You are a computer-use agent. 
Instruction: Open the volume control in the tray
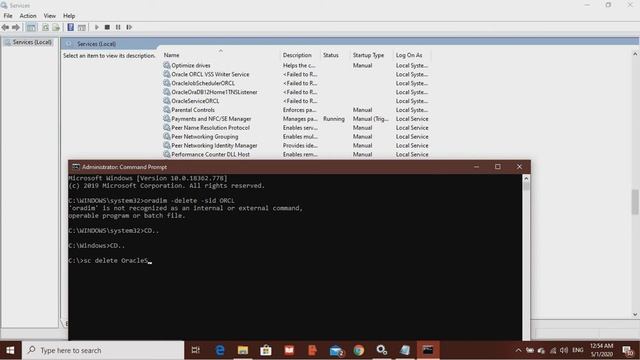pyautogui.click(x=564, y=350)
